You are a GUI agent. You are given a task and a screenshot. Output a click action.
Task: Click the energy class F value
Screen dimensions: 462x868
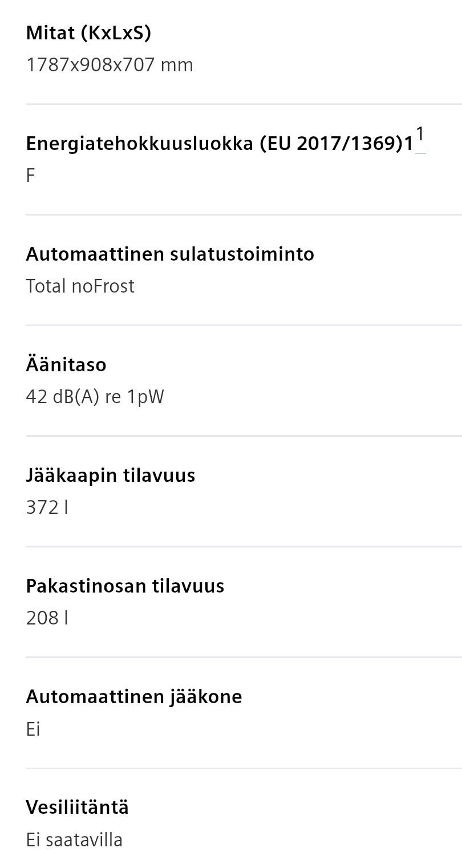31,176
